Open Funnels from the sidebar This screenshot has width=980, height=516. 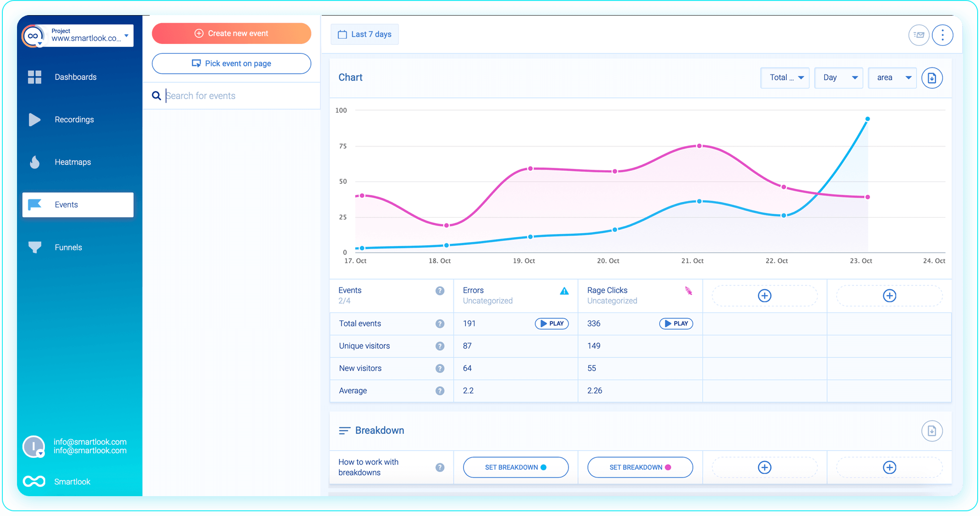click(x=68, y=247)
